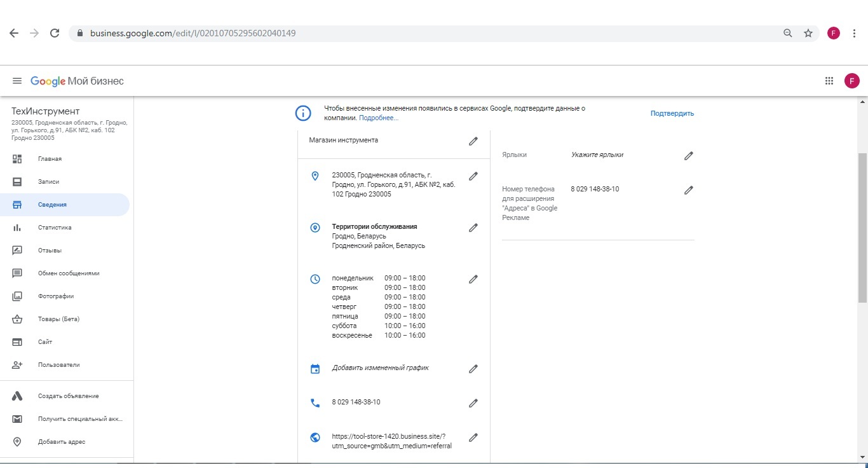Open browser zoom magnifier icon
Screen dimensions: 868x468
coord(788,33)
